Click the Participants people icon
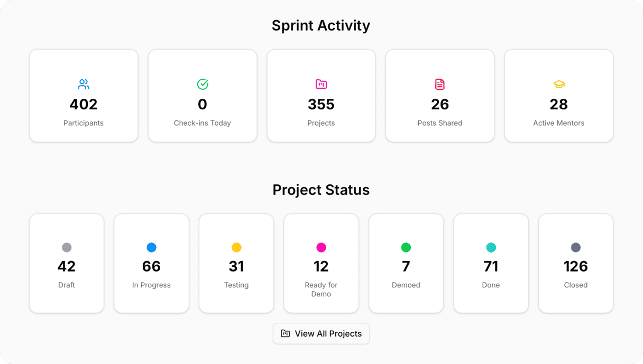 click(x=83, y=83)
